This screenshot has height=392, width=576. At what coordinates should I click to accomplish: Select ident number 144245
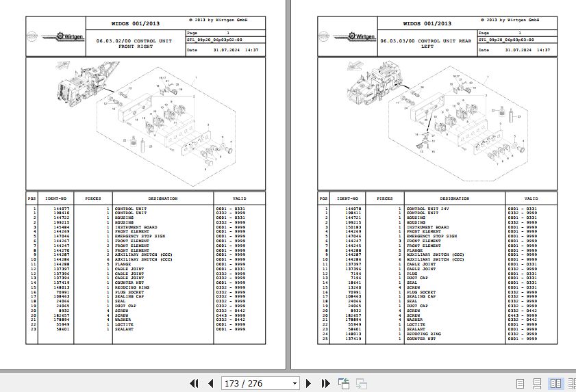tap(353, 246)
